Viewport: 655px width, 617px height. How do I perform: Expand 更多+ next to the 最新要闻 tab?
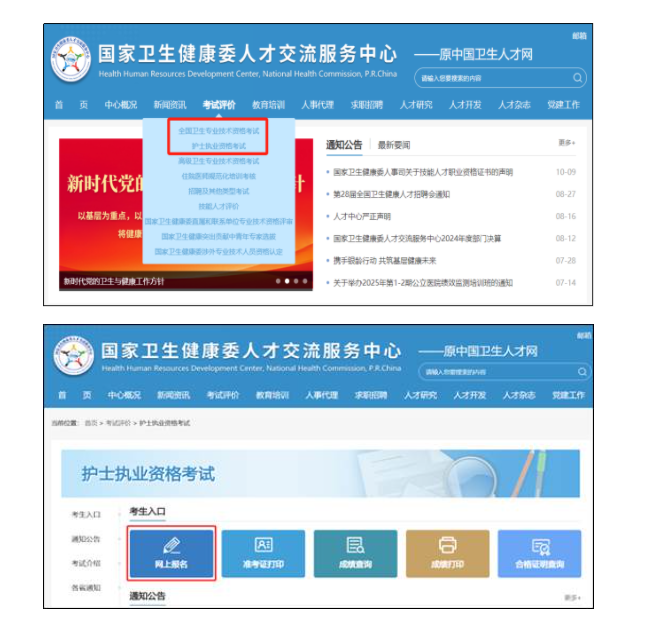pos(567,144)
